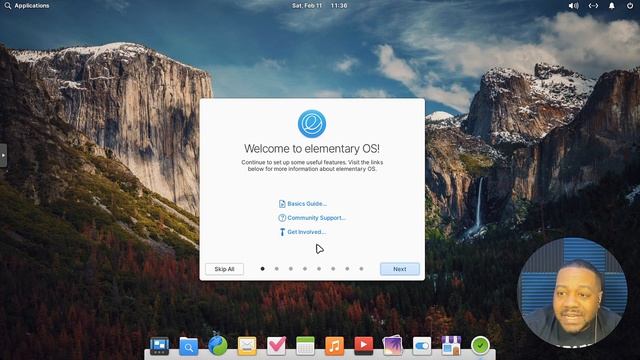Open Photos app in the dock

393,346
